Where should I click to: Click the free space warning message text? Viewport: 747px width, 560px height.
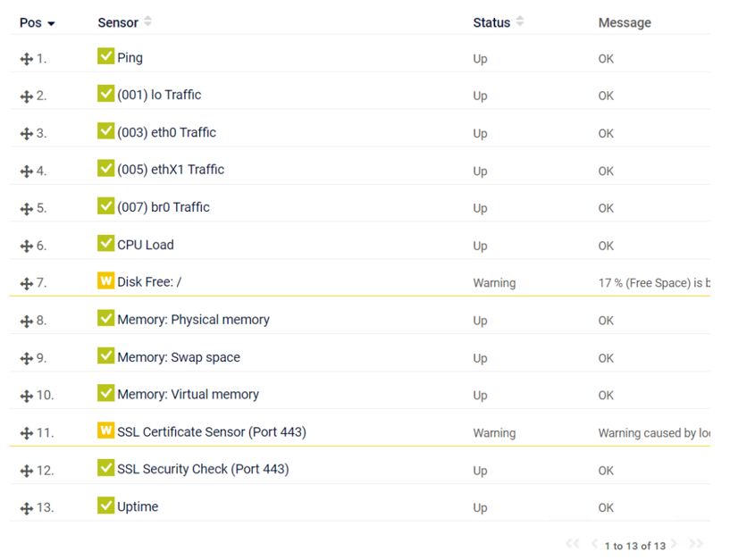(x=653, y=281)
